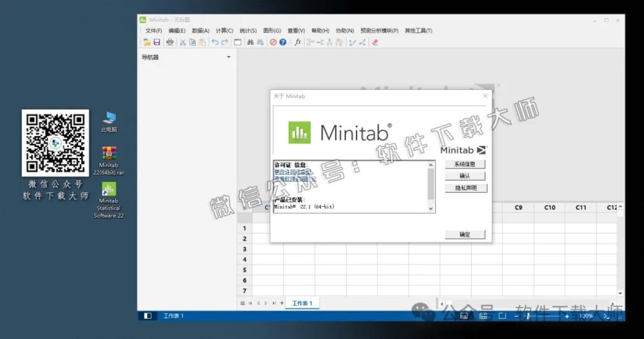Click the Move Columns toolbar icon
Screen dimensions: 644x339
tap(339, 42)
